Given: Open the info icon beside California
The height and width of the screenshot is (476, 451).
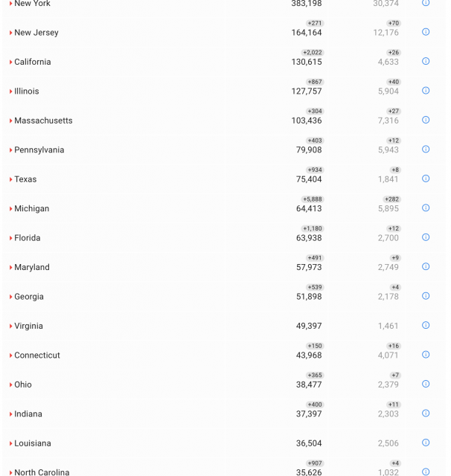Looking at the screenshot, I should click(x=426, y=61).
